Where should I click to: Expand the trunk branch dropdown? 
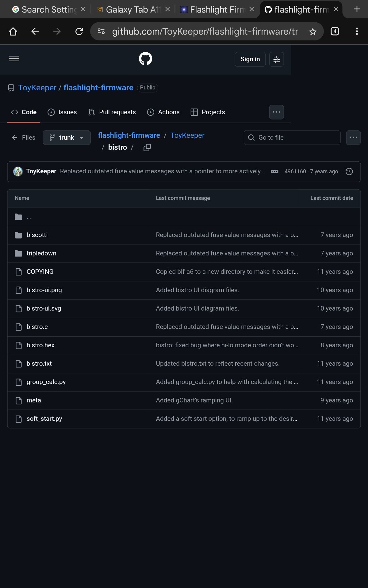[67, 138]
